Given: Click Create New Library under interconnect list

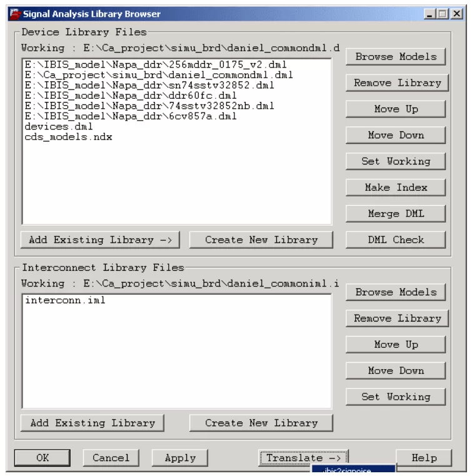Looking at the screenshot, I should (x=261, y=423).
